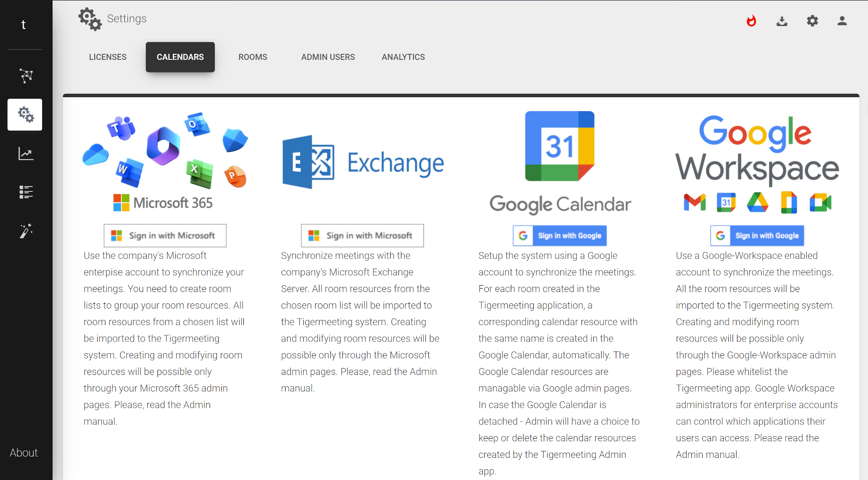Open the Admin Users tab
868x480 pixels.
[328, 57]
